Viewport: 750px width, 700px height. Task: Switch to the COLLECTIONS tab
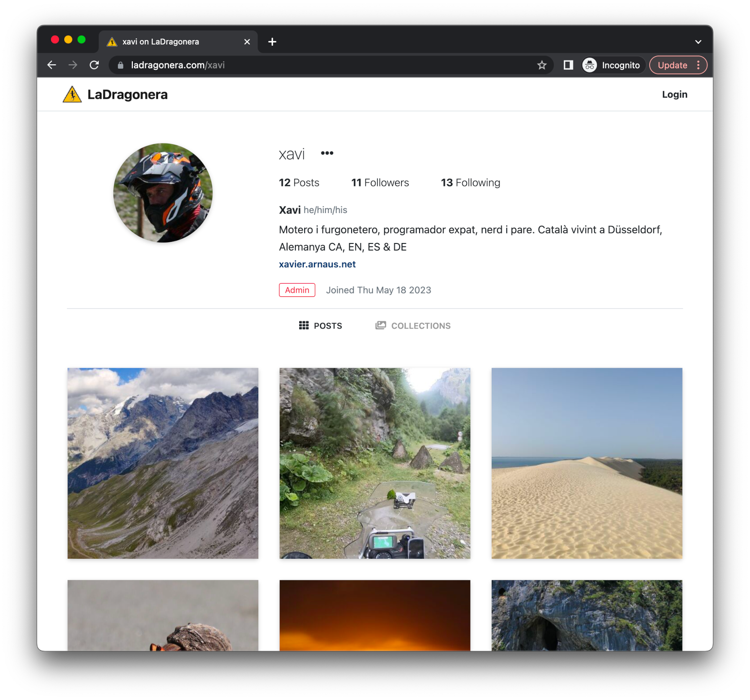(413, 326)
